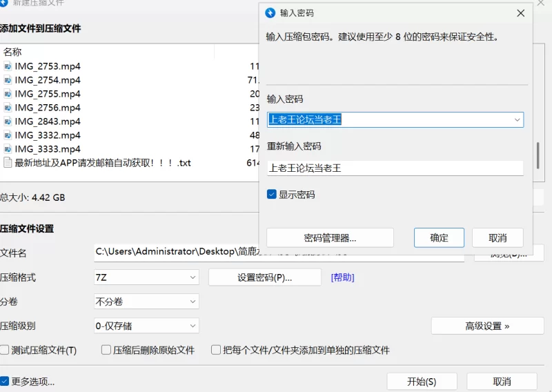The width and height of the screenshot is (552, 392).
Task: Enable 压缩后删除原始文件 checkbox
Action: 106,350
